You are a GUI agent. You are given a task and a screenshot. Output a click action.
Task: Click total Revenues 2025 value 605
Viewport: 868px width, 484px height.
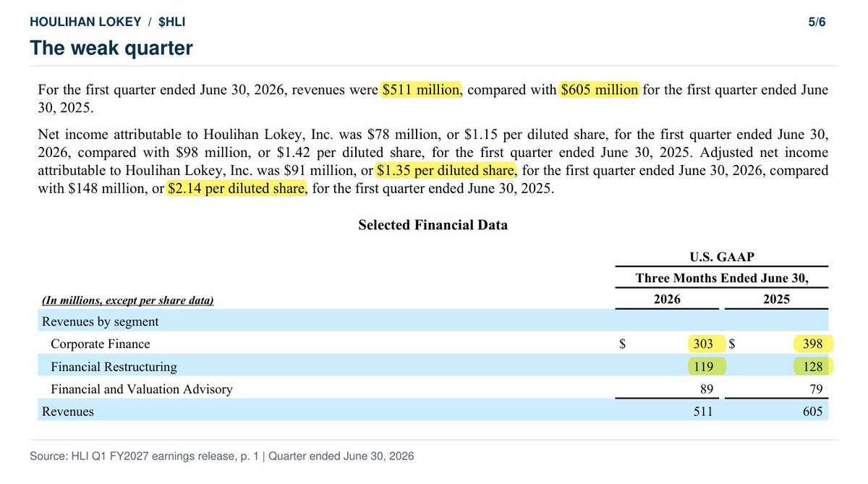(x=812, y=412)
